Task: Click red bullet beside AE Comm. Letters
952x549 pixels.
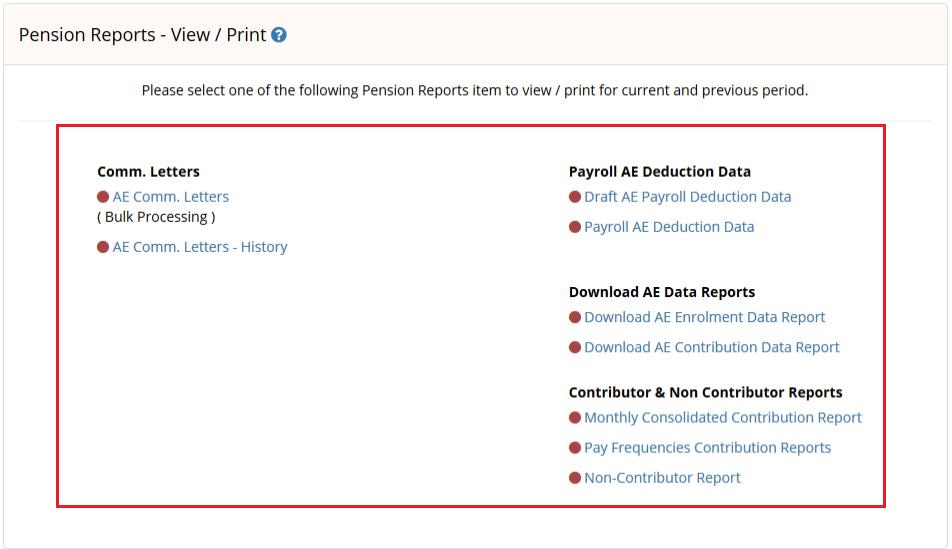Action: [103, 197]
